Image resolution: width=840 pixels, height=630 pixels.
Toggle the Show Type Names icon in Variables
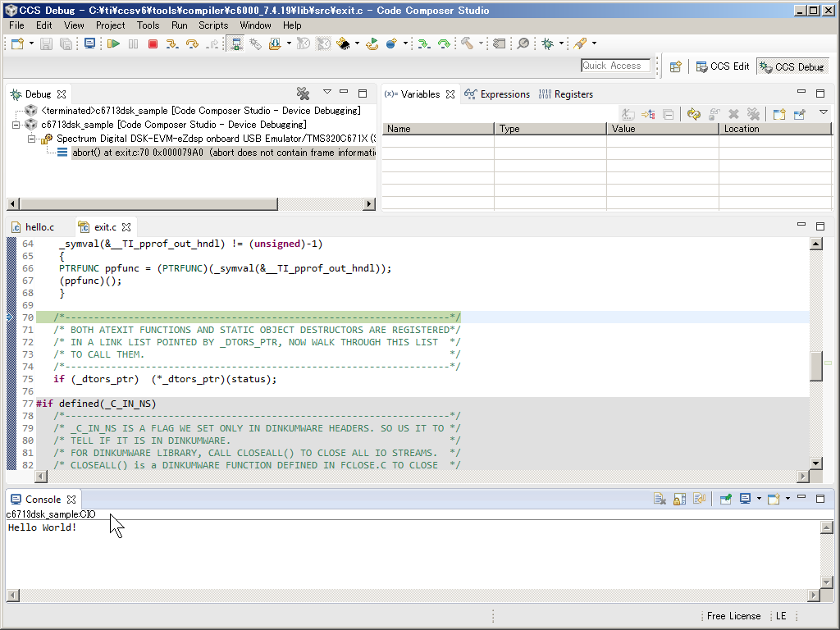point(628,114)
